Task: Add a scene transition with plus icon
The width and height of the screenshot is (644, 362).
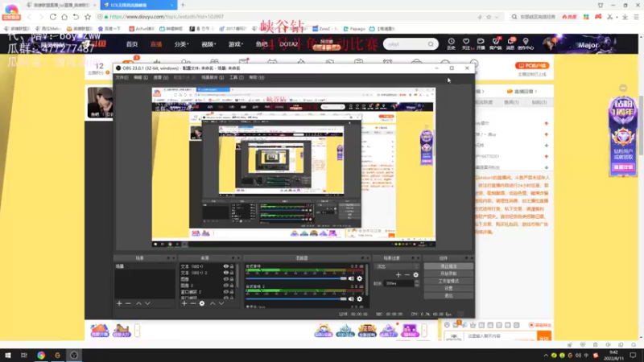Action: (x=398, y=274)
